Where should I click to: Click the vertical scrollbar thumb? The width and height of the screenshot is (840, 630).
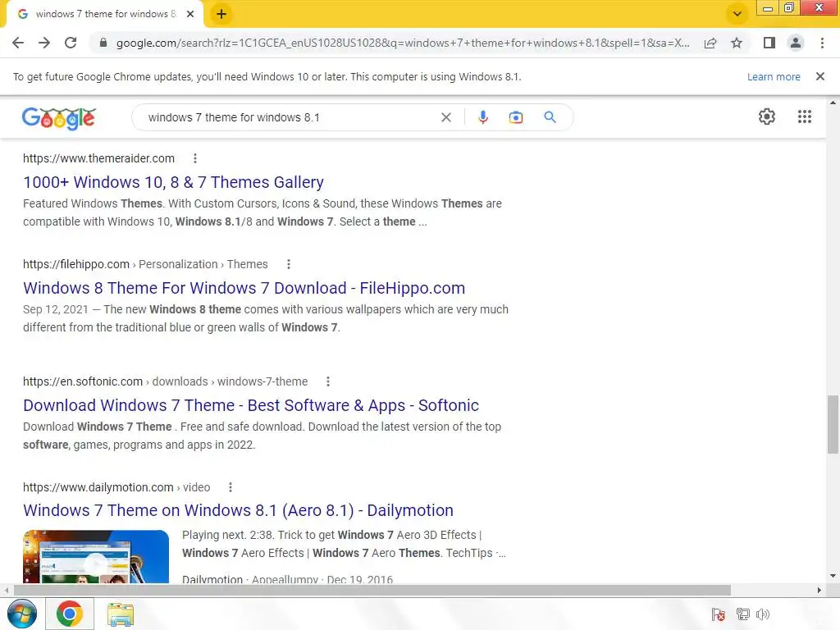coord(833,425)
